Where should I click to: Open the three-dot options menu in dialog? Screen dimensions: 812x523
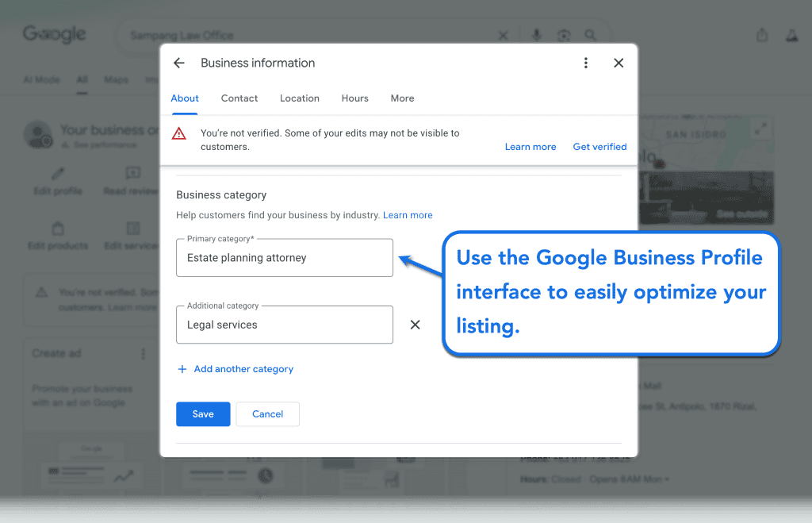(586, 63)
